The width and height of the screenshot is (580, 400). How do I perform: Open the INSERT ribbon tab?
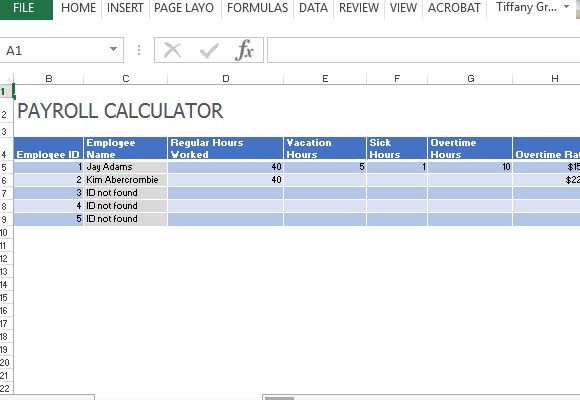125,8
